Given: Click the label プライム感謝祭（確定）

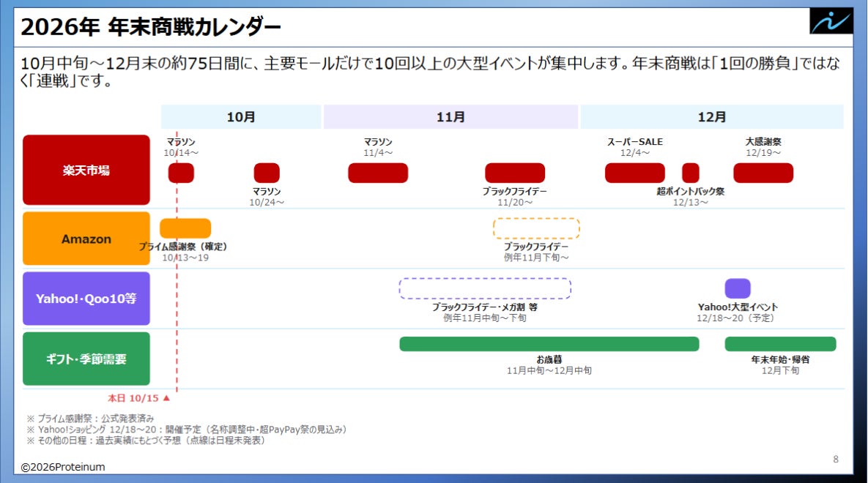Looking at the screenshot, I should [x=183, y=247].
